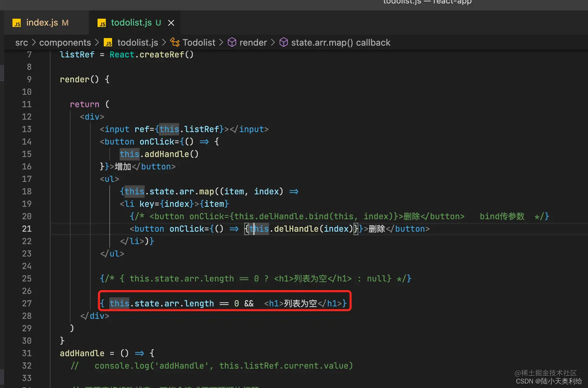Click 'this.state.arr.map((item, index)' code
This screenshot has height=388, width=588.
[x=204, y=191]
